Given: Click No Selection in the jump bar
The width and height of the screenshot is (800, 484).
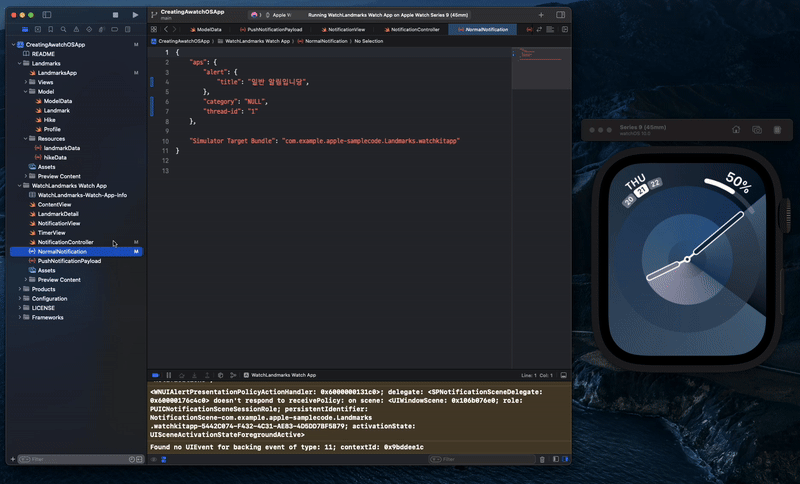Looking at the screenshot, I should tap(368, 41).
